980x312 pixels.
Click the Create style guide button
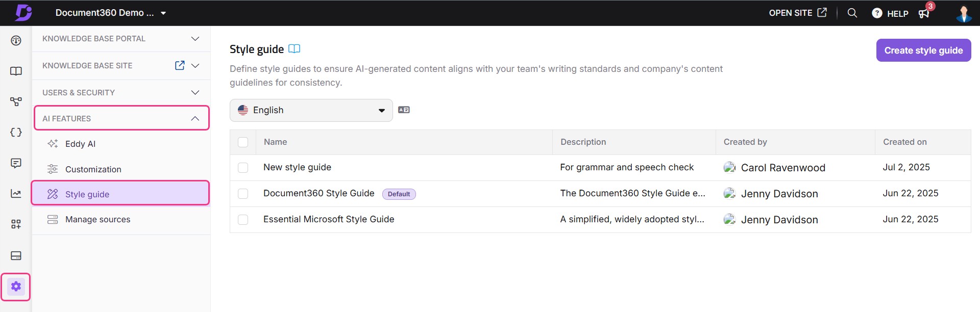click(x=923, y=50)
